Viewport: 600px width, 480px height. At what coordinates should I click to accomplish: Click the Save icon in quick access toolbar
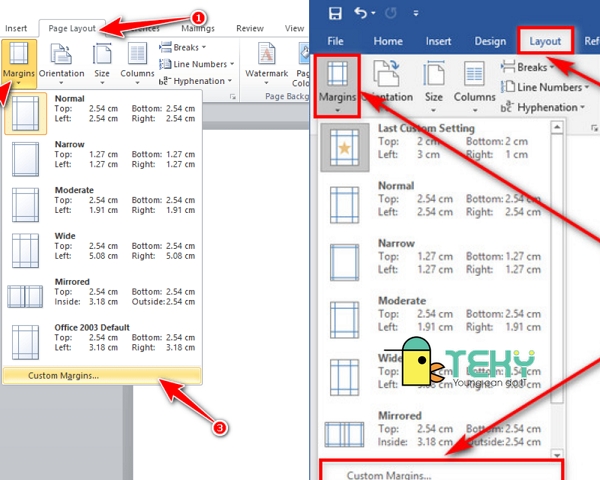coord(335,13)
